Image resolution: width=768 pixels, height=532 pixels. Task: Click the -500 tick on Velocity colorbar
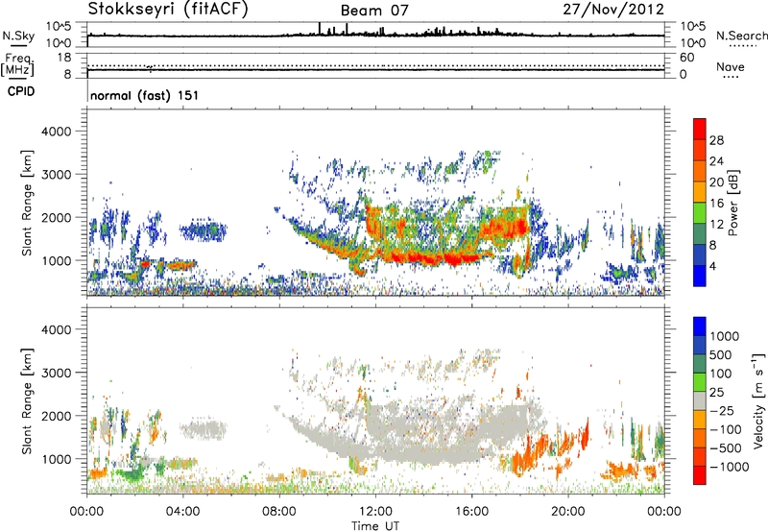(725, 448)
